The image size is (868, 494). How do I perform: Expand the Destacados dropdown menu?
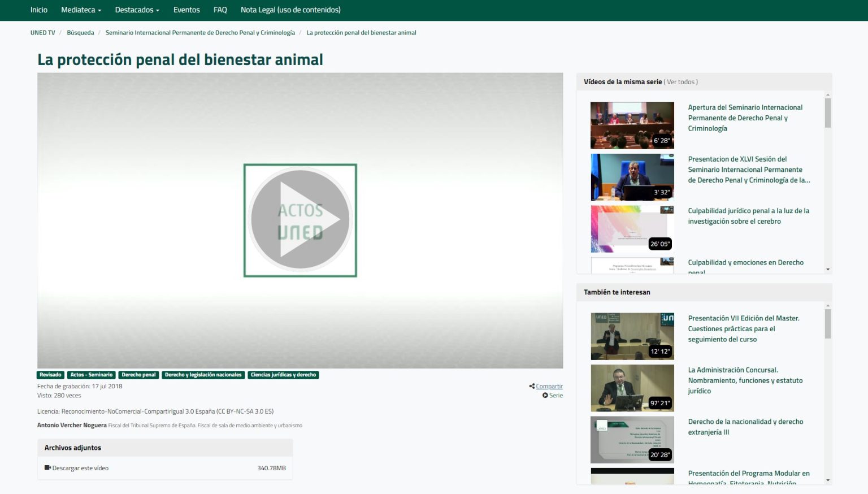click(x=137, y=10)
